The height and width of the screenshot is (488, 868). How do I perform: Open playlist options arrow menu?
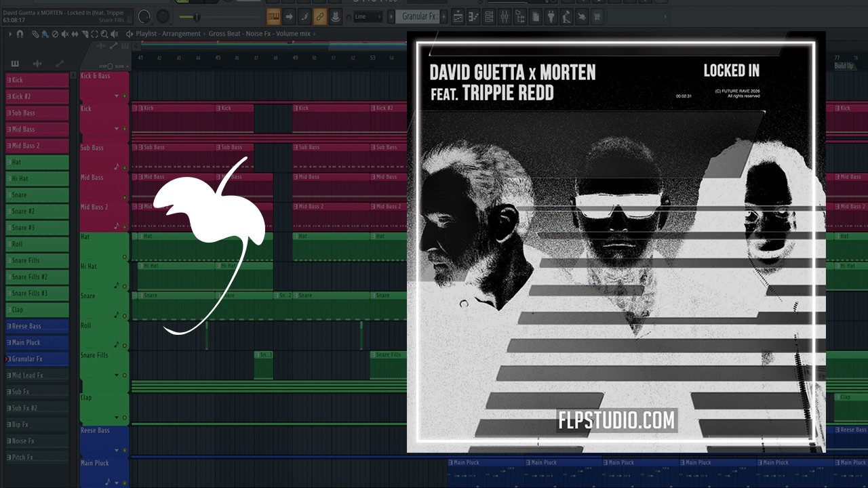(x=10, y=33)
